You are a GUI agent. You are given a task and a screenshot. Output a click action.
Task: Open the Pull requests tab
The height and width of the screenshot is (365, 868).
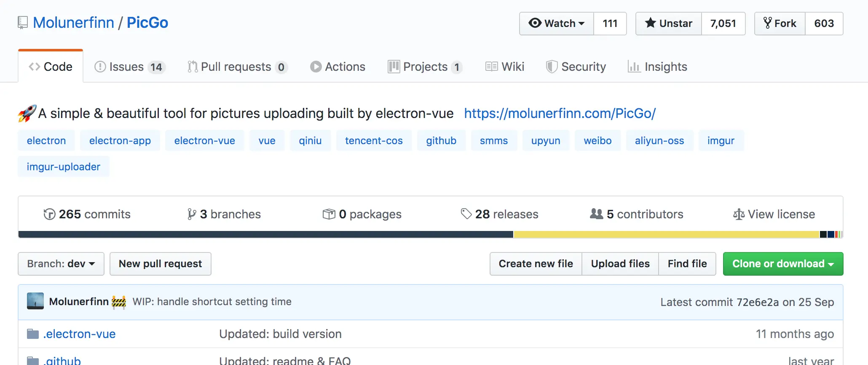click(x=236, y=67)
